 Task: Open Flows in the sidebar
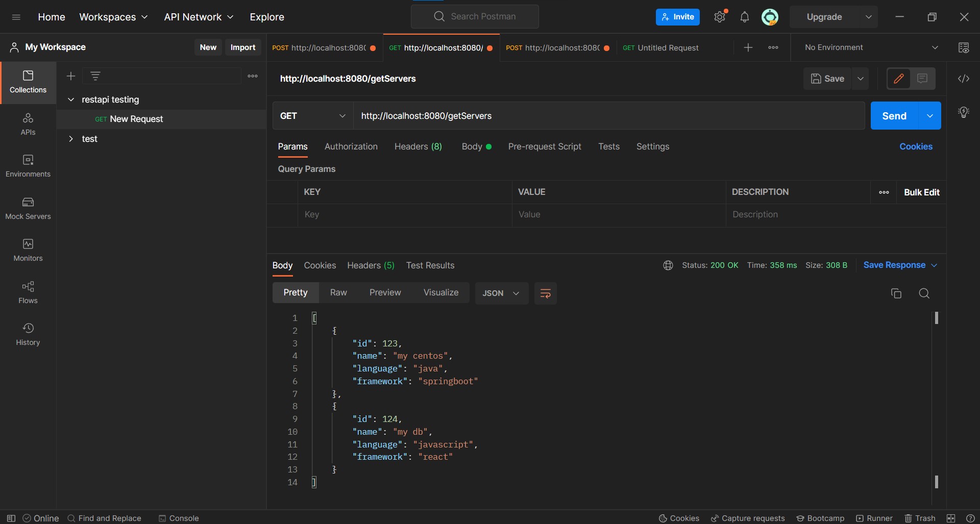click(x=28, y=293)
